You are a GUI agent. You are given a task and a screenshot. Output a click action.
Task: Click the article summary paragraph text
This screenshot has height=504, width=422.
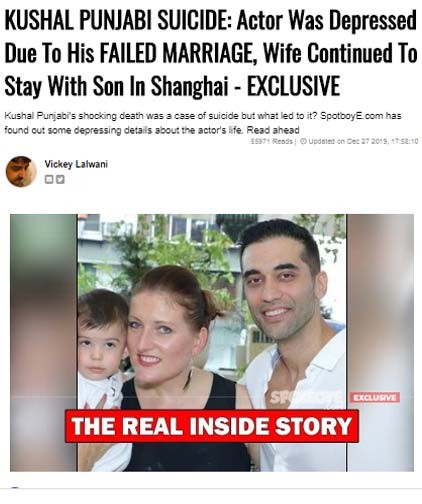pos(203,123)
